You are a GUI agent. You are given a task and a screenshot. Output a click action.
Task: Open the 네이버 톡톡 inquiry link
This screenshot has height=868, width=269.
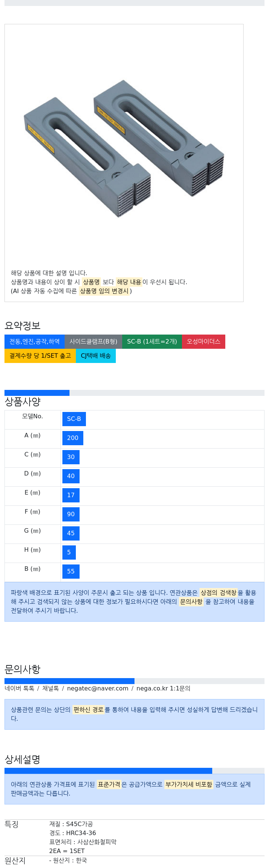pos(19,688)
